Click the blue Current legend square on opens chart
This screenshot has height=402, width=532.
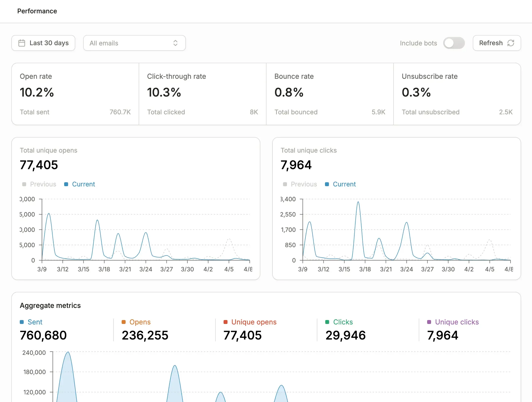pos(66,184)
